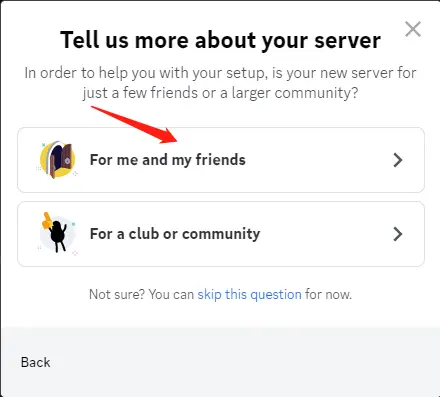The height and width of the screenshot is (397, 440).
Task: Click the 'for now.' text after link
Action: pos(328,295)
